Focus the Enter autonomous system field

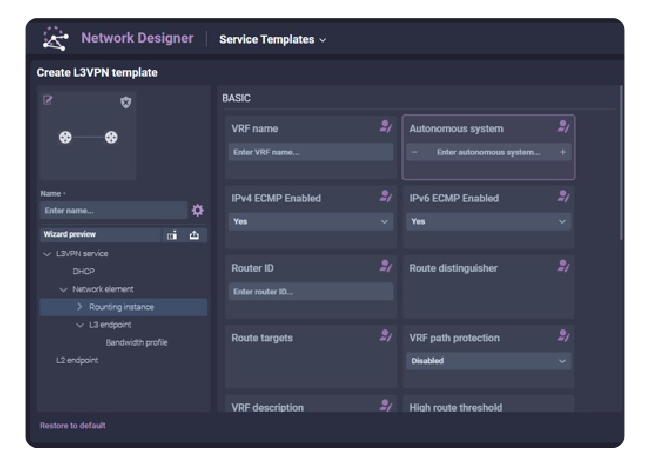pos(489,152)
